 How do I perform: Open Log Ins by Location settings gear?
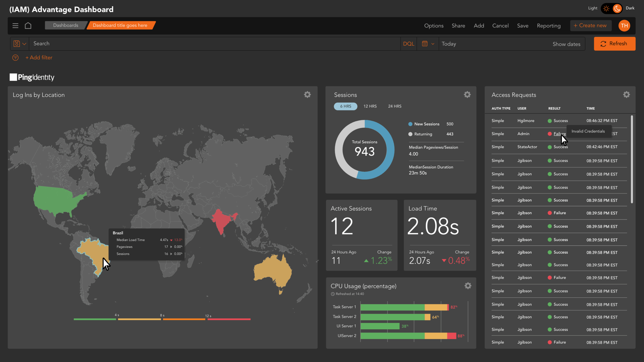click(x=307, y=95)
